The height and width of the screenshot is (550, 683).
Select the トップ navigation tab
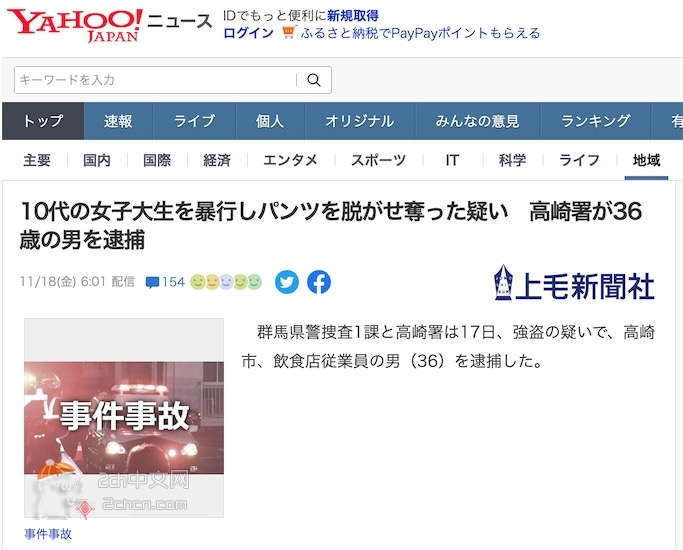tap(43, 121)
